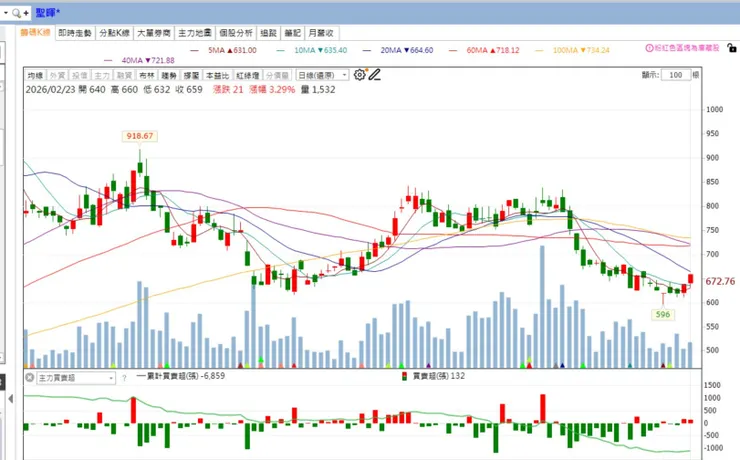The image size is (740, 460).
Task: Switch to the 即時走勢 tab
Action: point(75,33)
